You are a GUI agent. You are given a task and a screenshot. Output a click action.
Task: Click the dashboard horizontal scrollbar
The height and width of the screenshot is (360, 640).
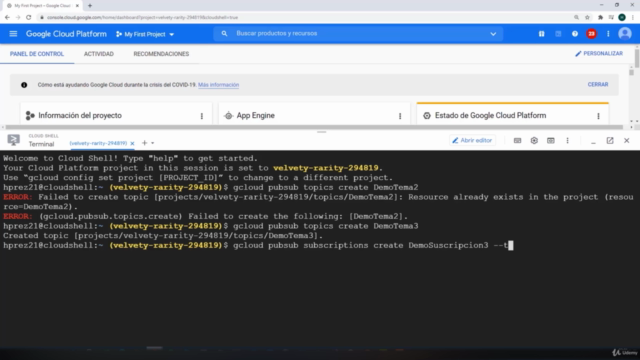pos(313,127)
